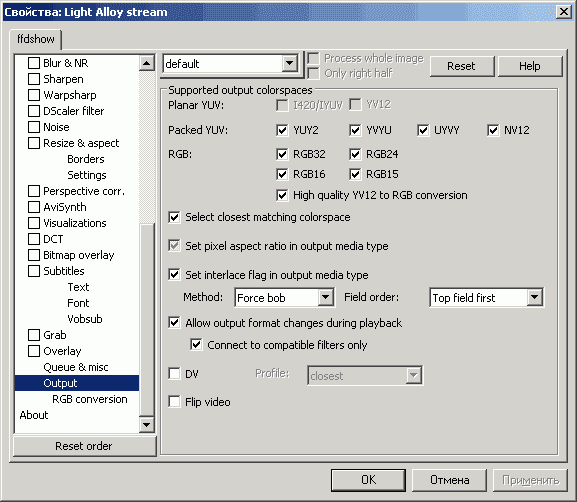Toggle the Subtitles filter checkbox
This screenshot has height=502, width=577.
point(34,271)
